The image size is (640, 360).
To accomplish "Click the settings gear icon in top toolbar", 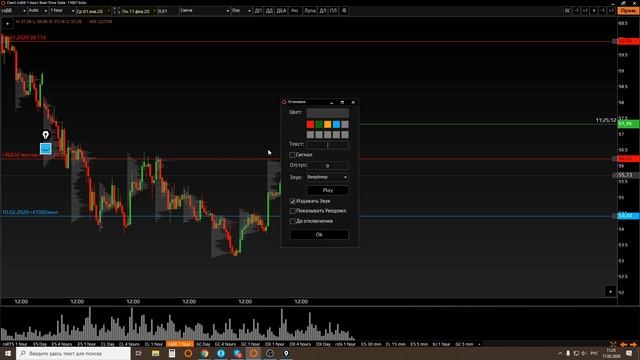I will [344, 11].
